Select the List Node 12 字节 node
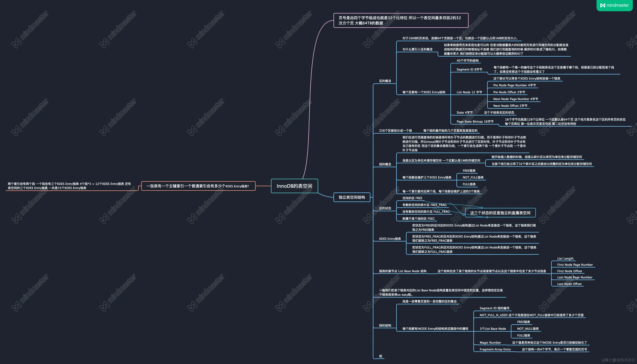The image size is (637, 364). (x=469, y=92)
